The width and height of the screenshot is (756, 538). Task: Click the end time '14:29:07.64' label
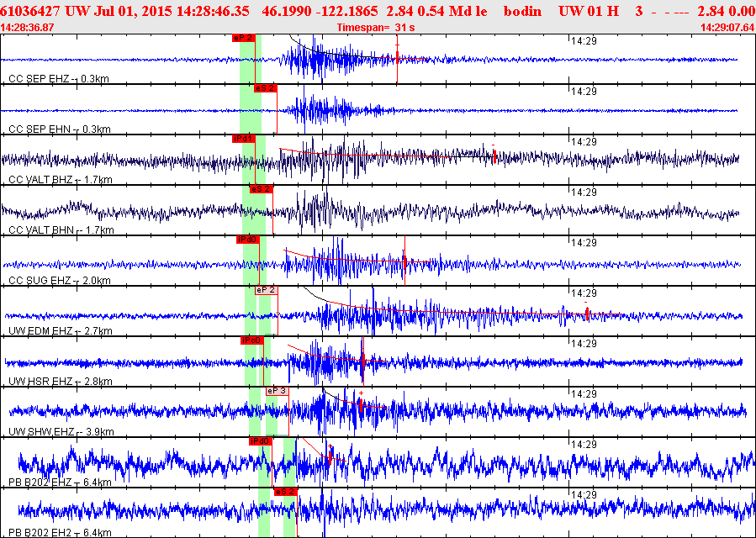pyautogui.click(x=727, y=28)
